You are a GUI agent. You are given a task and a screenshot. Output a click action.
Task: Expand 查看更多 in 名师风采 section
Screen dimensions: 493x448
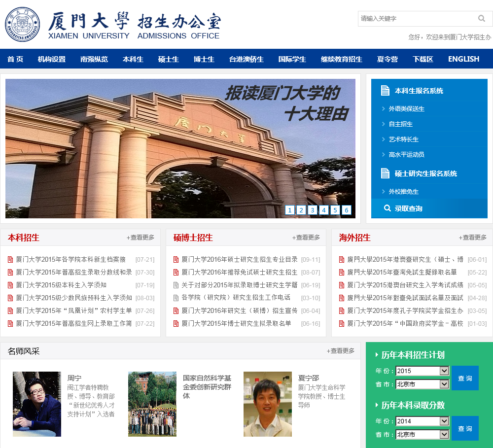click(x=341, y=350)
